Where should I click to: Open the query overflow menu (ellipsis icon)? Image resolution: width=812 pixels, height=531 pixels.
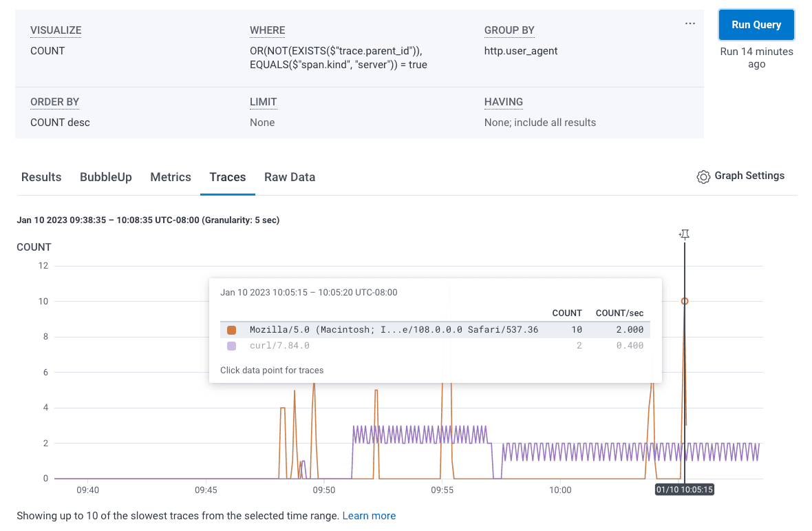pyautogui.click(x=690, y=23)
